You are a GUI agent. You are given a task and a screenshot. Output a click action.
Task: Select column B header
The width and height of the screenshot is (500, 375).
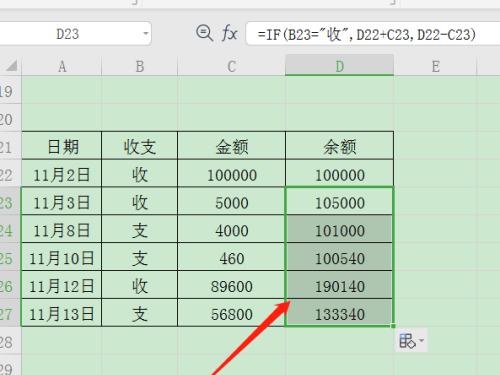click(x=140, y=66)
